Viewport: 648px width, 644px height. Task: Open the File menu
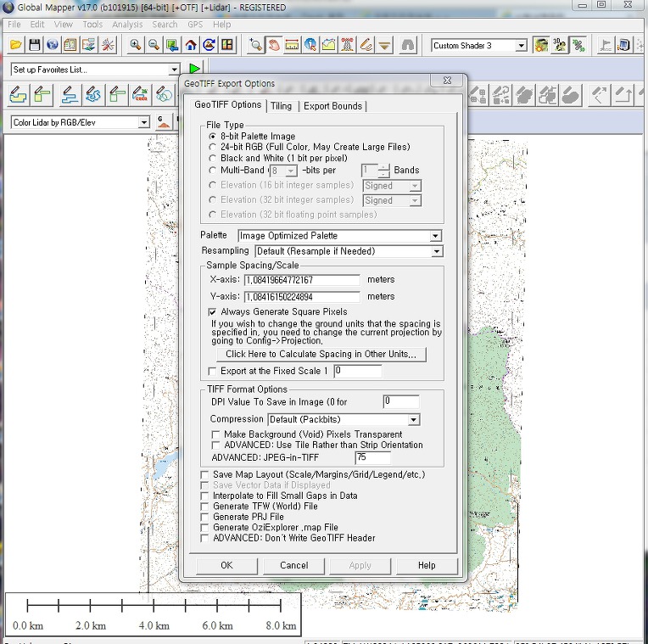pyautogui.click(x=14, y=25)
